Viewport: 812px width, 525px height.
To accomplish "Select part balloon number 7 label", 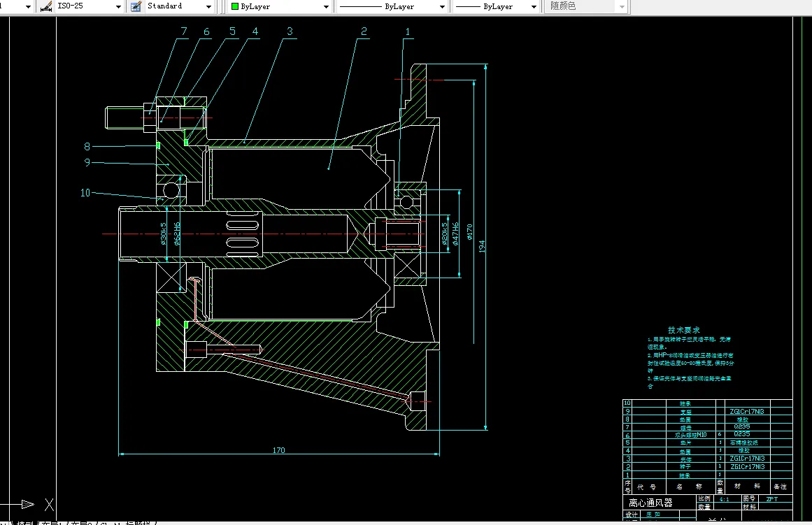I will pos(184,31).
